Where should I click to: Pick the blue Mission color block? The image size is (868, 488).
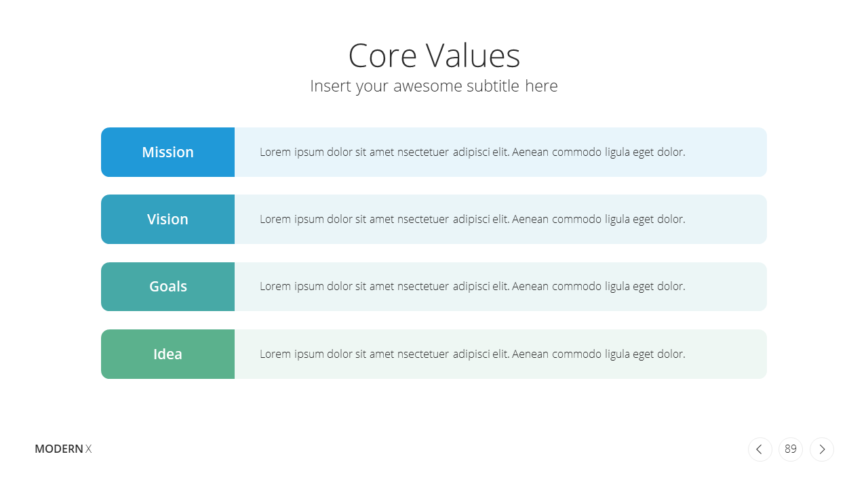pyautogui.click(x=167, y=152)
